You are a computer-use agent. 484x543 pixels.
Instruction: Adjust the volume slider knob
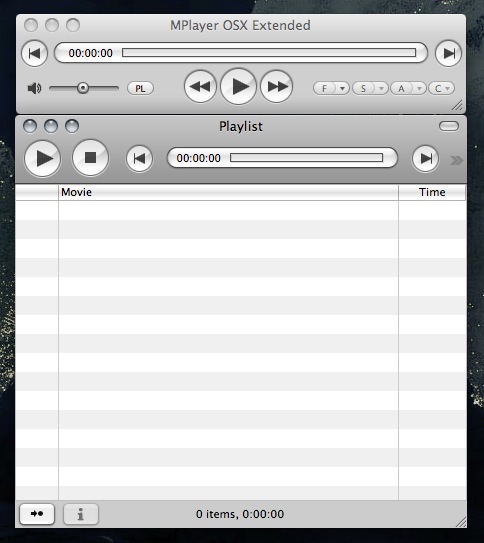(83, 88)
